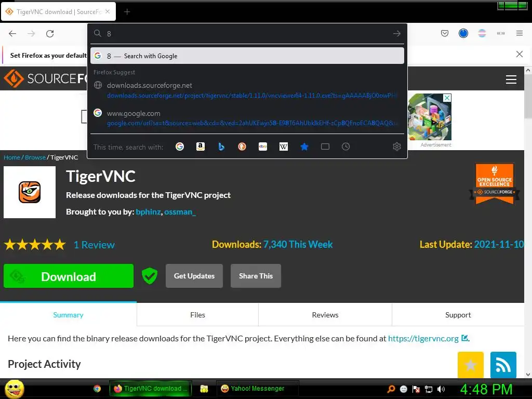Screen dimensions: 532x399
Task: Switch to the Files tab
Action: click(197, 315)
